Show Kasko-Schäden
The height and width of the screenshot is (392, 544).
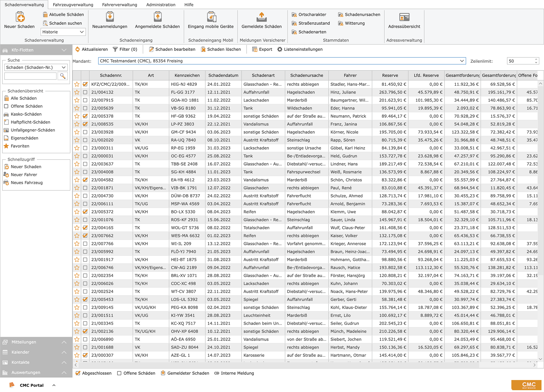(23, 114)
